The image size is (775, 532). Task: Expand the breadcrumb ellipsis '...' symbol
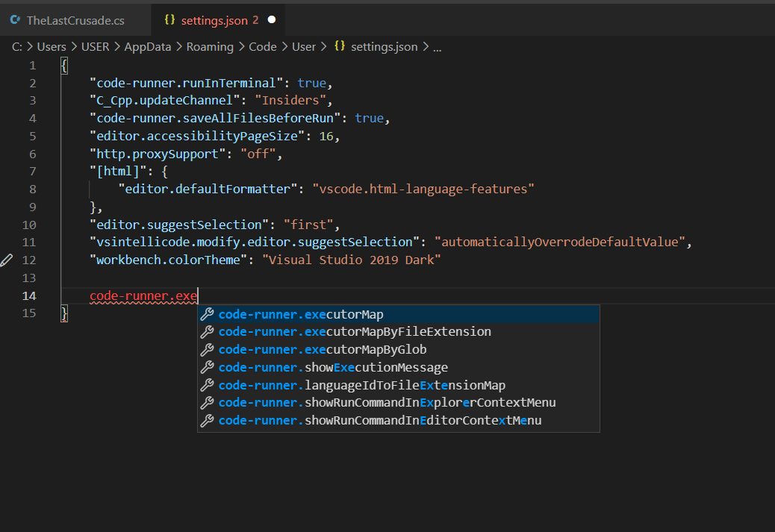[x=438, y=48]
